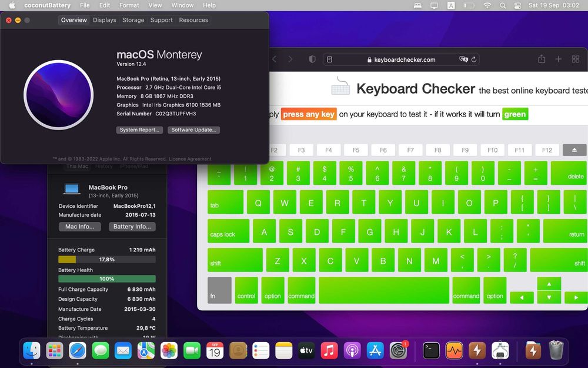
Task: Launch Apple TV from the Dock
Action: pos(306,351)
